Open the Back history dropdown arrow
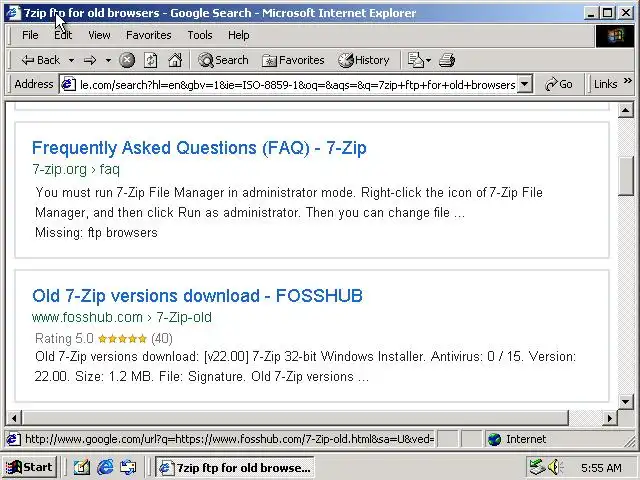Image resolution: width=640 pixels, height=480 pixels. tap(71, 60)
